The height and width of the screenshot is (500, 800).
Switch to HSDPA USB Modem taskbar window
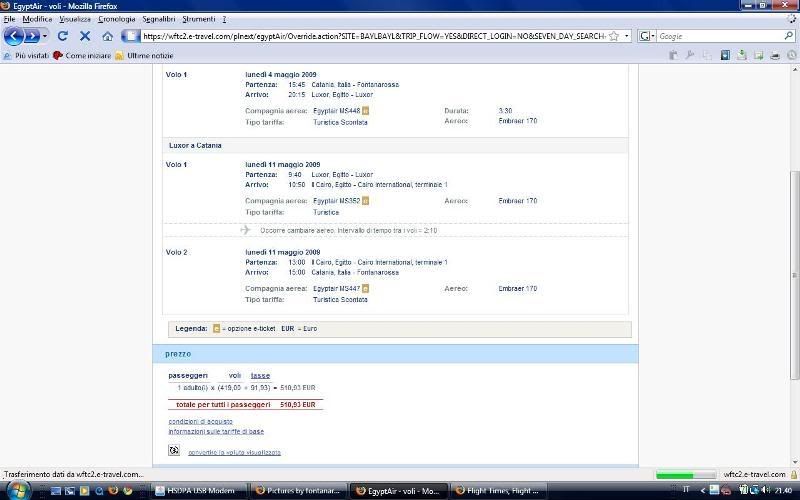point(200,491)
